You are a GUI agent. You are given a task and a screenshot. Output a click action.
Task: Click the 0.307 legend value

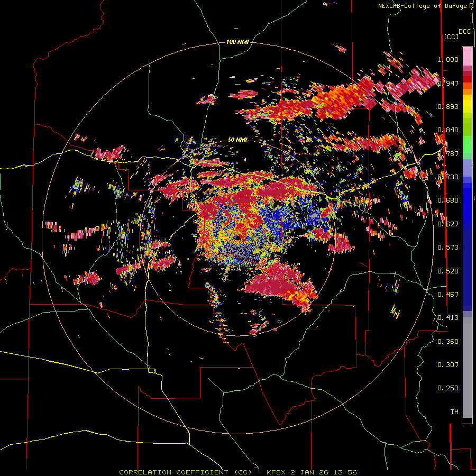coord(448,365)
